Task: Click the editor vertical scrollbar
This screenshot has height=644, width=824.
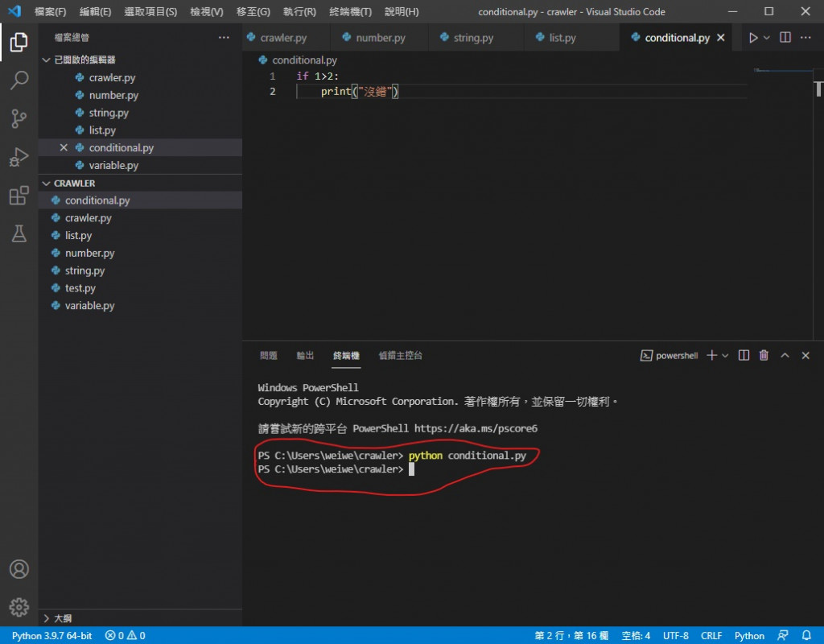Action: [818, 205]
